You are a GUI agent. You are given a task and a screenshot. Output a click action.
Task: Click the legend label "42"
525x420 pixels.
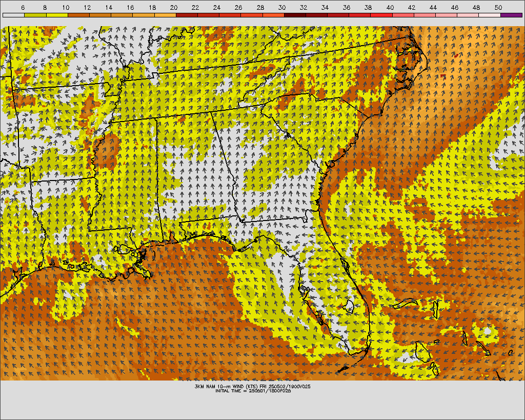(412, 8)
